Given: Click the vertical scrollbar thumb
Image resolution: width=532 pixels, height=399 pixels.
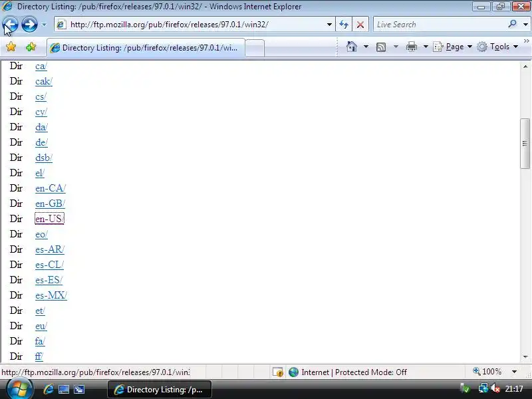Looking at the screenshot, I should (x=525, y=143).
